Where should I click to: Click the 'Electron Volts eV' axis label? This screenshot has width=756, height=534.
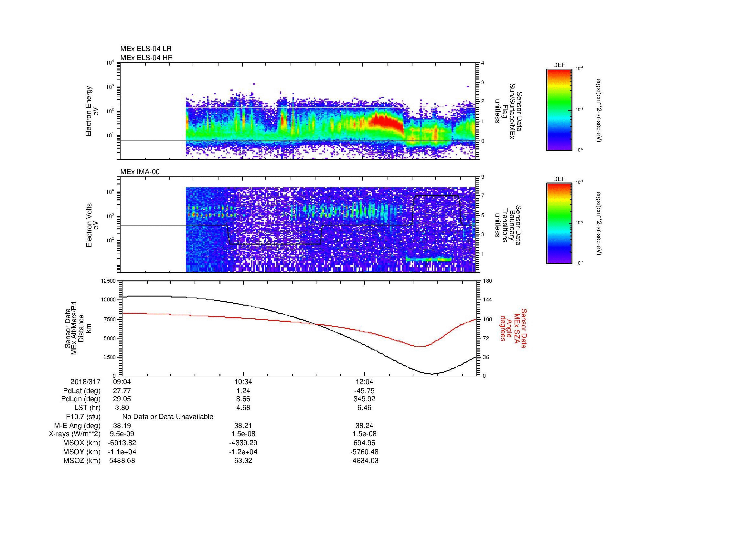92,225
